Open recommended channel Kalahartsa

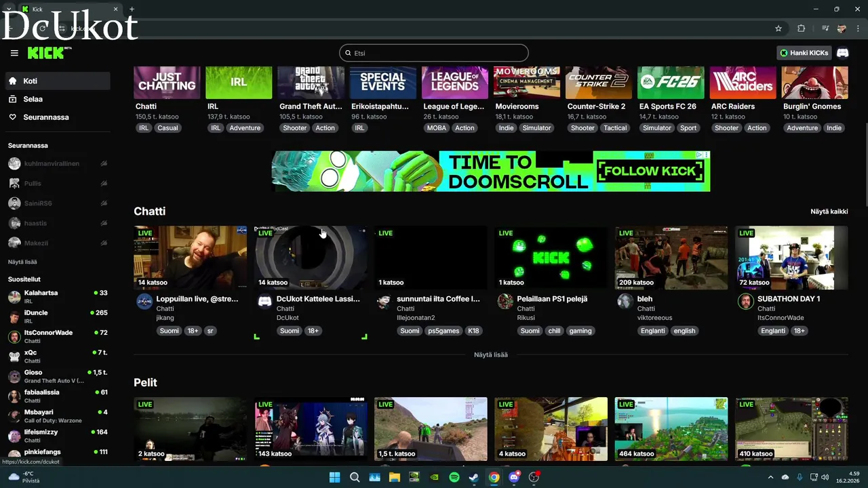point(58,297)
